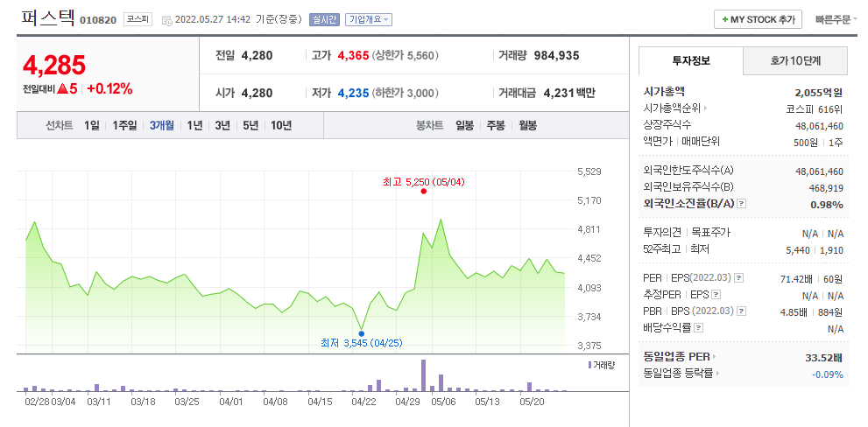Click the calendar-clock icon before the date
Viewport: 868px width, 427px height.
166,20
